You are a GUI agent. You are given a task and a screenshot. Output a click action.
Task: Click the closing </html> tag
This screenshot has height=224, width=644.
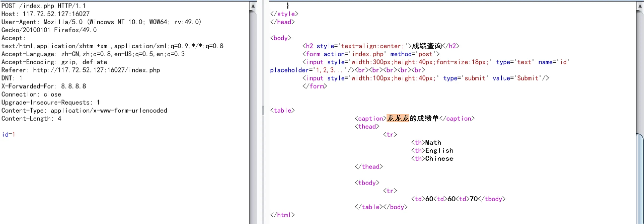point(282,215)
